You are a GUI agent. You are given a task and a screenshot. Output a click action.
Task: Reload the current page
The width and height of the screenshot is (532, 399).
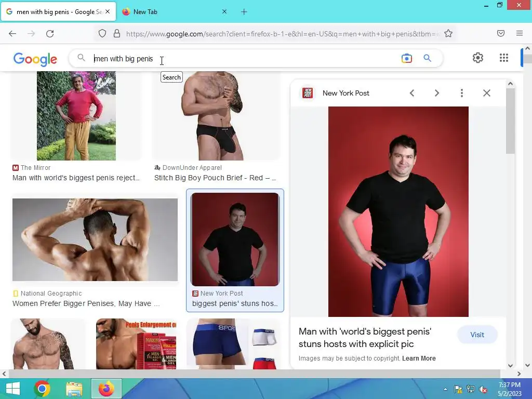[x=50, y=34]
